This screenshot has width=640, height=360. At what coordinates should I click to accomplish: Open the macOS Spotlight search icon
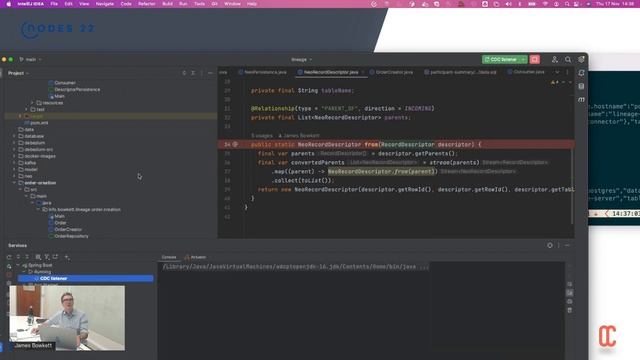tap(567, 4)
